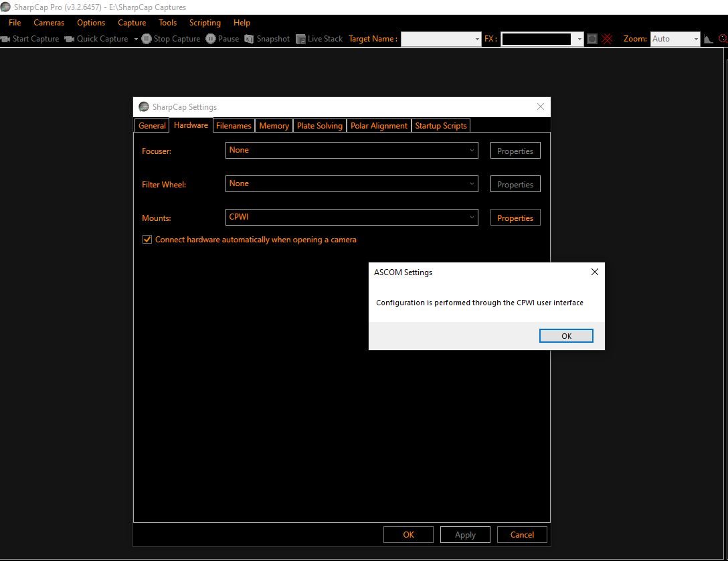The height and width of the screenshot is (561, 728).
Task: Click OK in the ASCOM Settings dialog
Action: [x=566, y=336]
